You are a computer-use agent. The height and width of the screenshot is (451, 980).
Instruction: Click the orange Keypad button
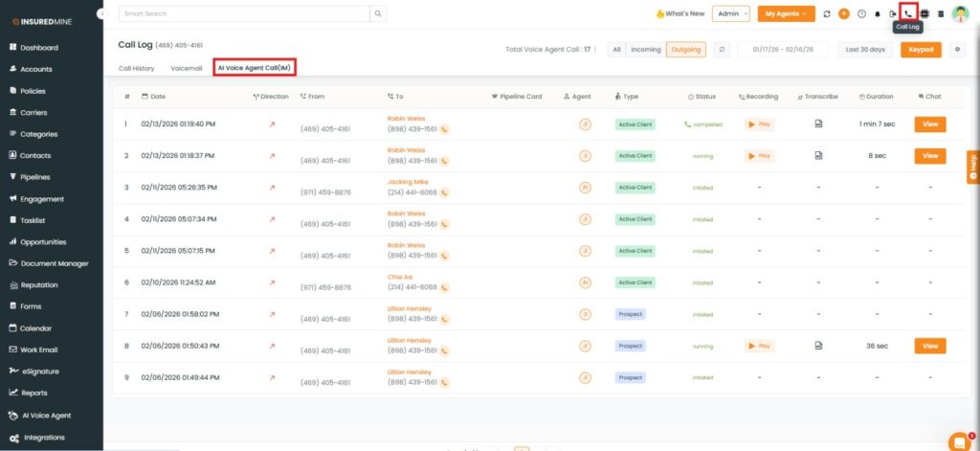point(920,50)
